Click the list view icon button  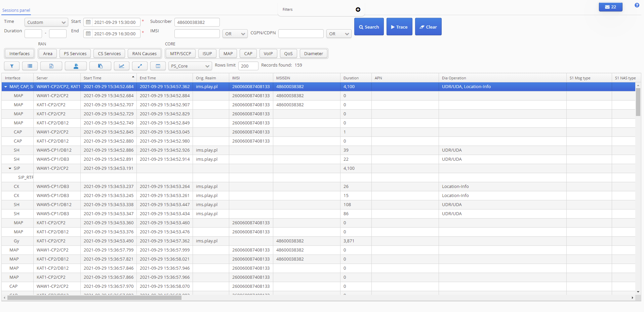tap(30, 66)
